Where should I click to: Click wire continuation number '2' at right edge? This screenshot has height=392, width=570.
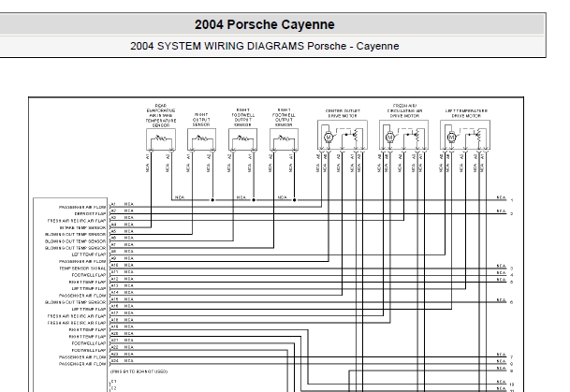[511, 214]
